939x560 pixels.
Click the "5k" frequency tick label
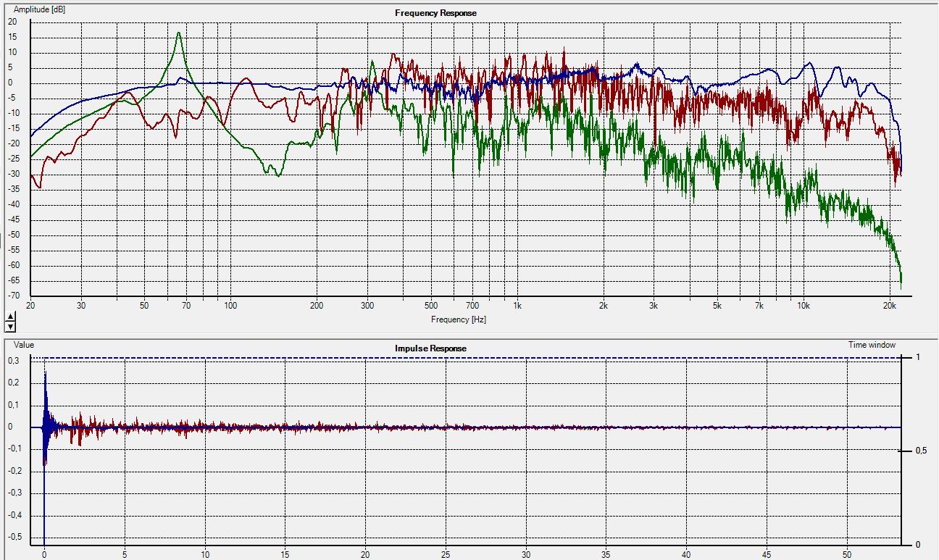717,306
